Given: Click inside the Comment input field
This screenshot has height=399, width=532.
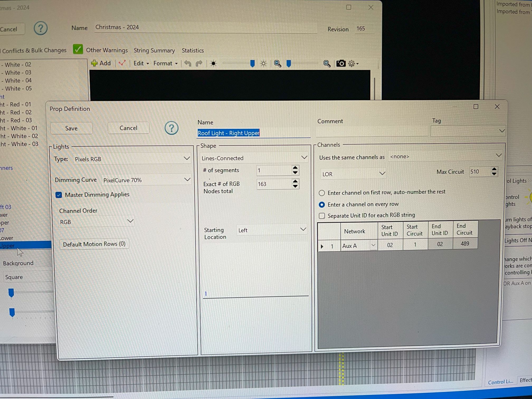Looking at the screenshot, I should click(369, 131).
